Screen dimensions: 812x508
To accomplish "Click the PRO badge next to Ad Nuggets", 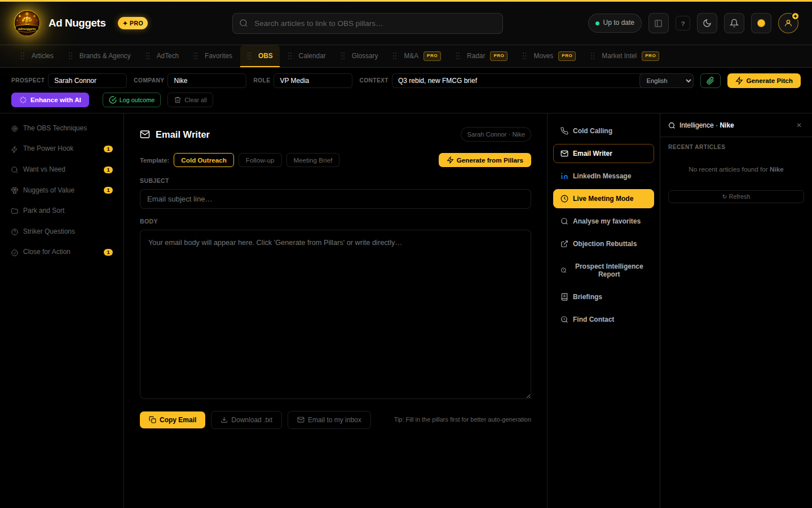I will tap(133, 23).
